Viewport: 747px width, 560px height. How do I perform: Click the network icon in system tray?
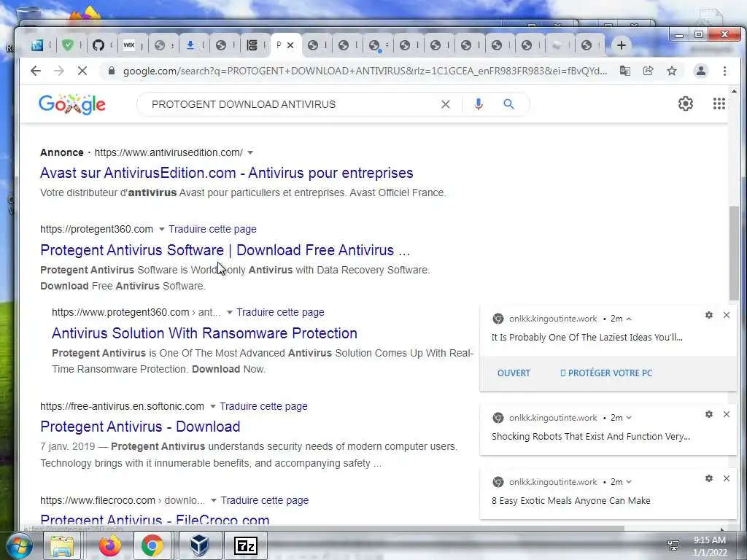pos(673,545)
